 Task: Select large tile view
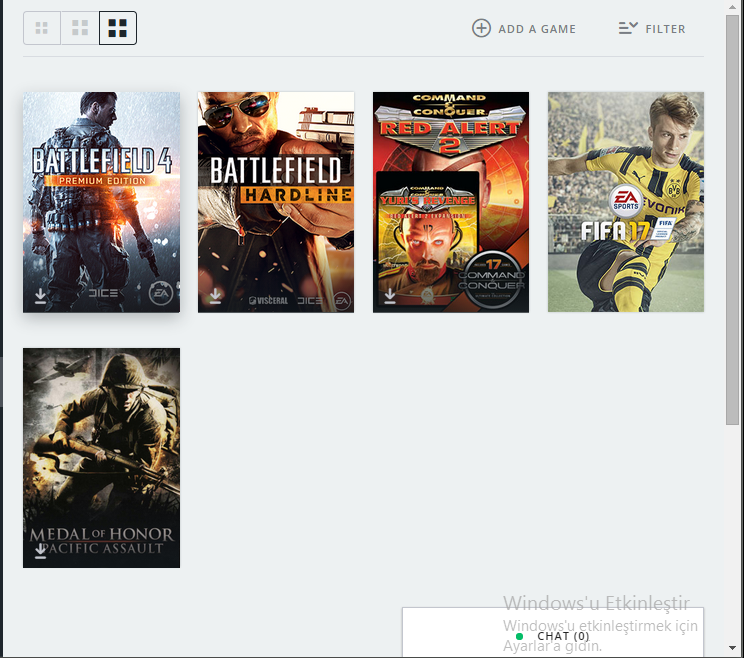[118, 28]
